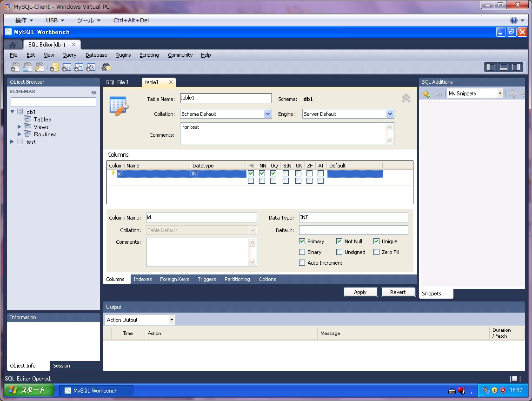Switch to the Indexes tab
532x401 pixels.
pyautogui.click(x=142, y=279)
